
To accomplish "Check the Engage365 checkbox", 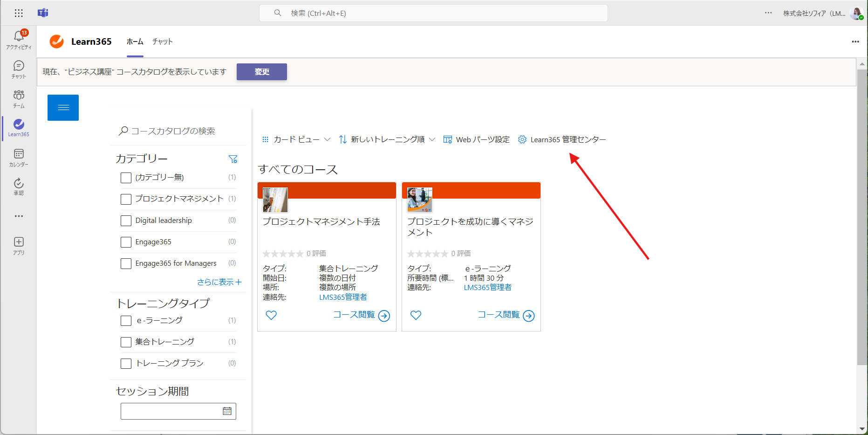I will pos(126,242).
